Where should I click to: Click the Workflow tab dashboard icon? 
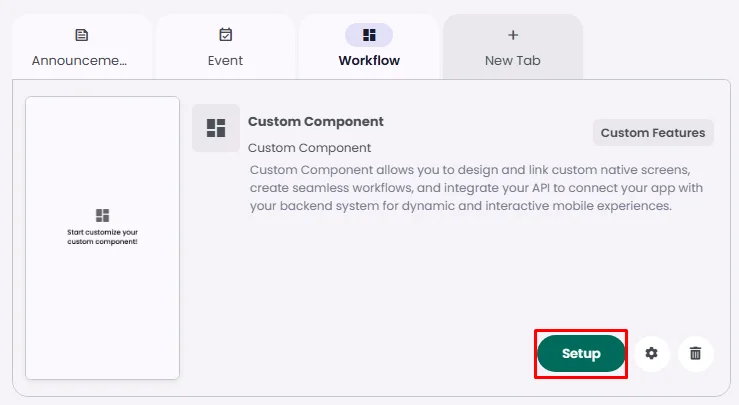[369, 35]
